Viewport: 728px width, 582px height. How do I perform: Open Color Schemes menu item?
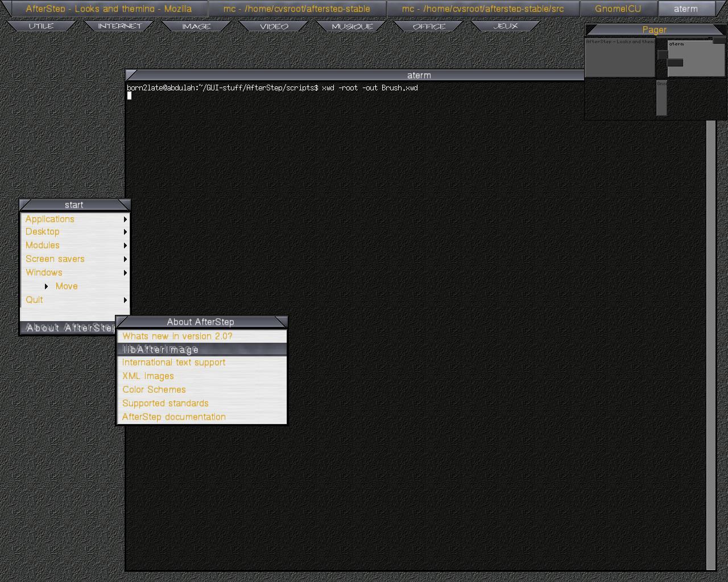202,390
